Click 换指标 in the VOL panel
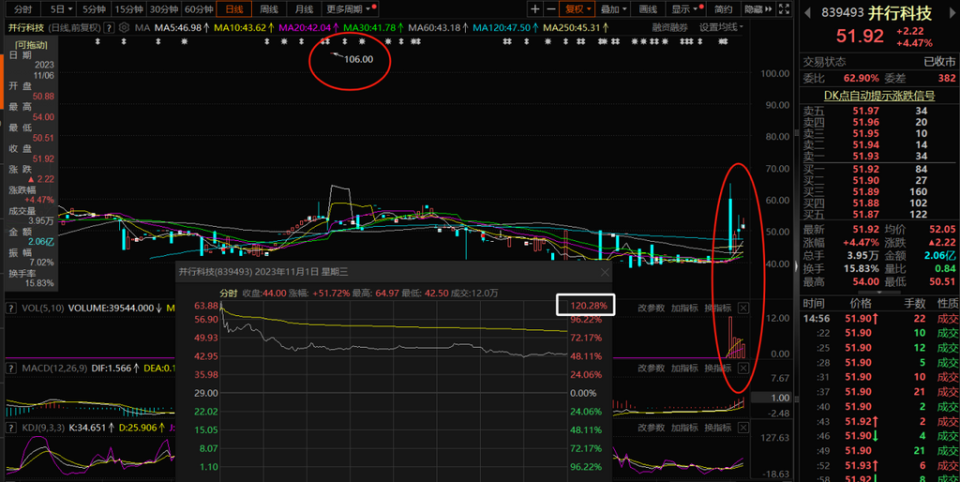The width and height of the screenshot is (960, 482). click(x=718, y=308)
